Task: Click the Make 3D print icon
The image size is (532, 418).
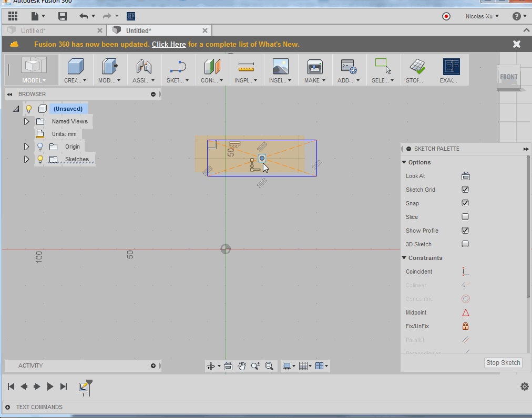Action: click(314, 67)
